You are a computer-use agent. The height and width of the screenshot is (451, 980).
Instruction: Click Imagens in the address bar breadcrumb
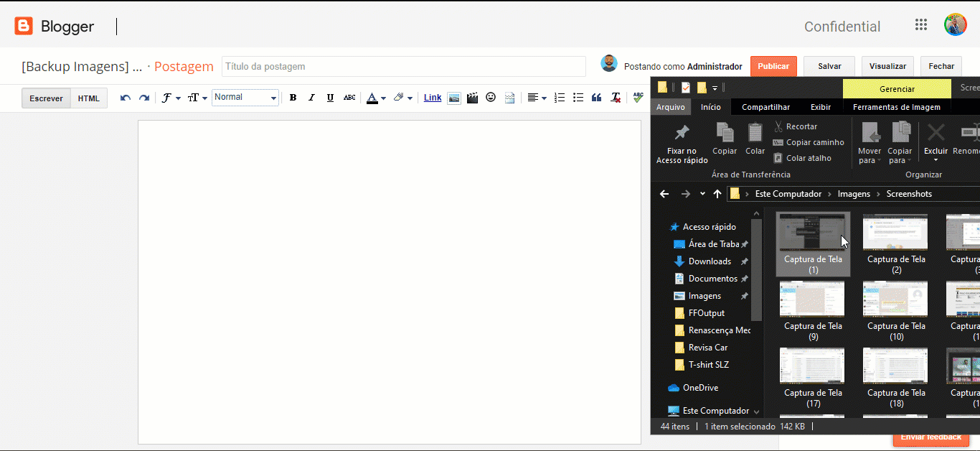854,194
